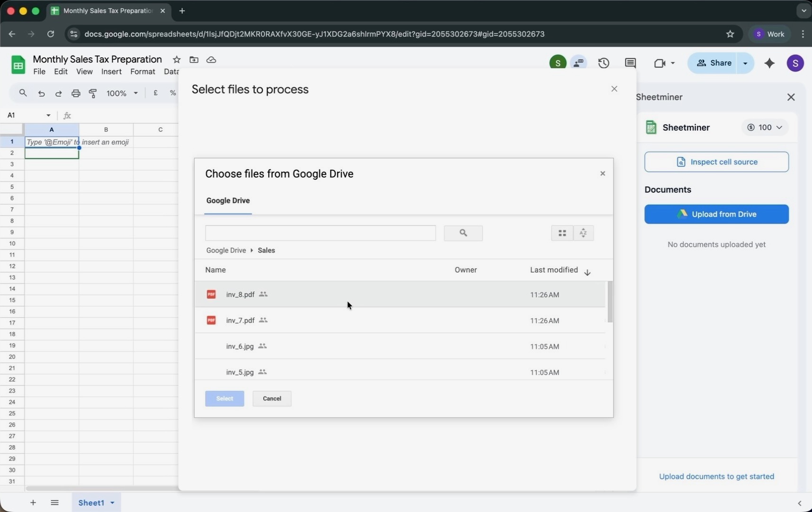812x512 pixels.
Task: Open version history clock icon
Action: coord(603,63)
